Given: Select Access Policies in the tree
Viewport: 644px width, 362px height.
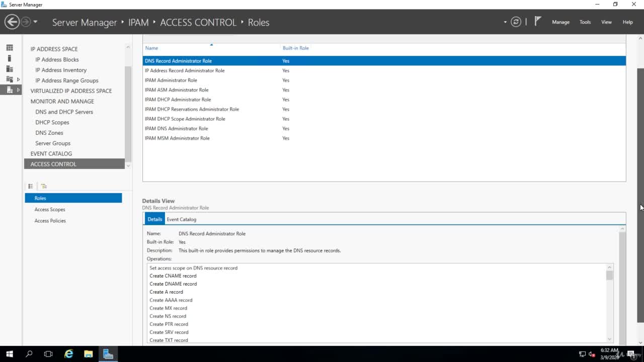Looking at the screenshot, I should 50,221.
